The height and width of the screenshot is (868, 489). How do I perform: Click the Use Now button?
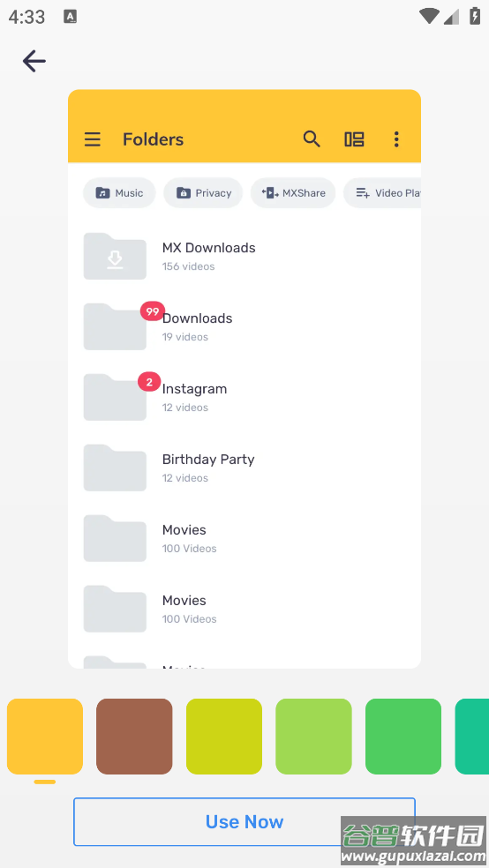pos(244,821)
